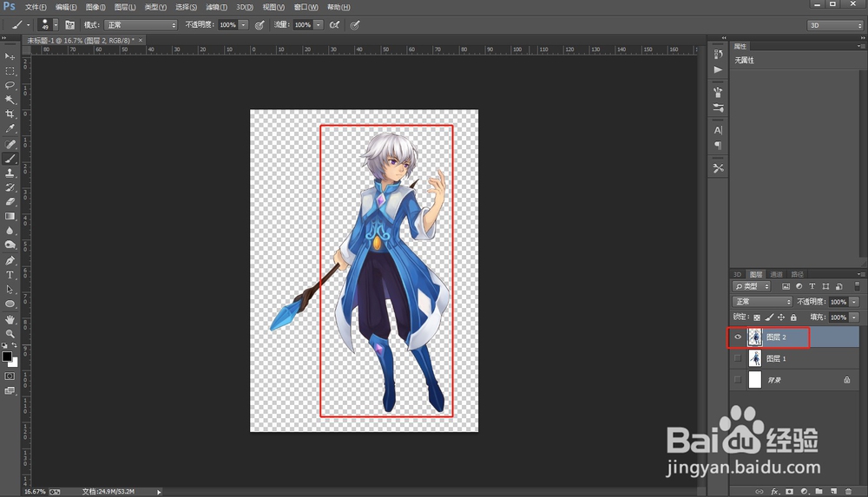Reset default foreground and background colors
The image size is (868, 497).
tap(4, 345)
